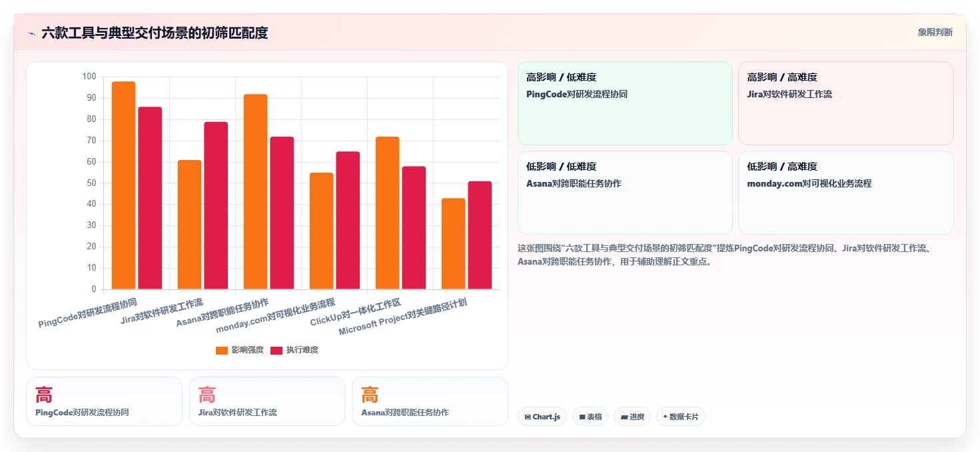This screenshot has width=980, height=452.
Task: Click the 表格 tag chip
Action: click(x=590, y=417)
